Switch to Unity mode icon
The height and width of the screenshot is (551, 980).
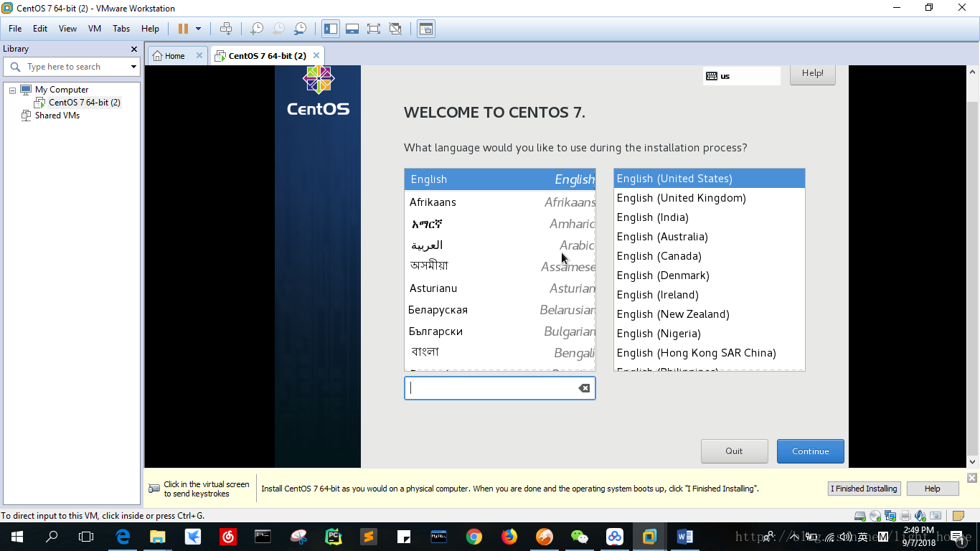395,29
